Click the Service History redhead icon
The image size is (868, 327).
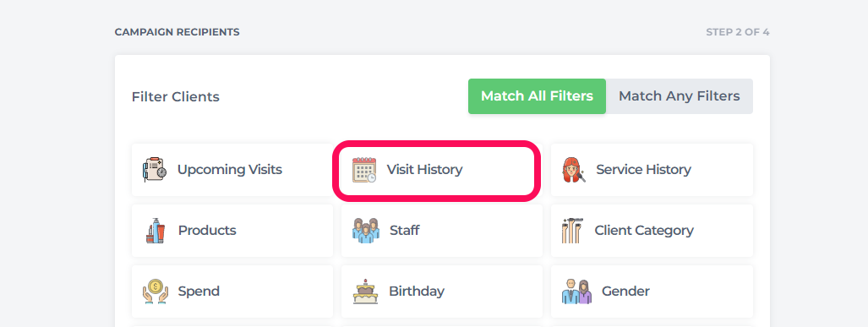coord(574,170)
